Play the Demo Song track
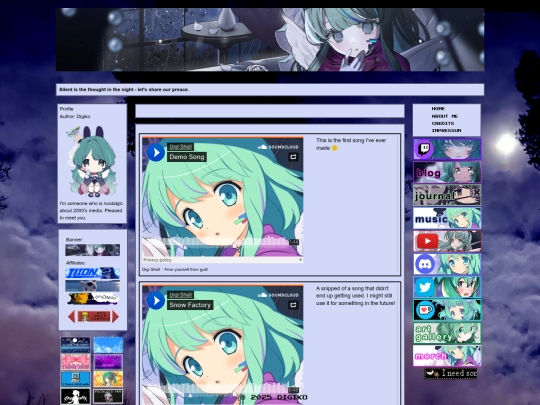The height and width of the screenshot is (405, 540). [156, 152]
